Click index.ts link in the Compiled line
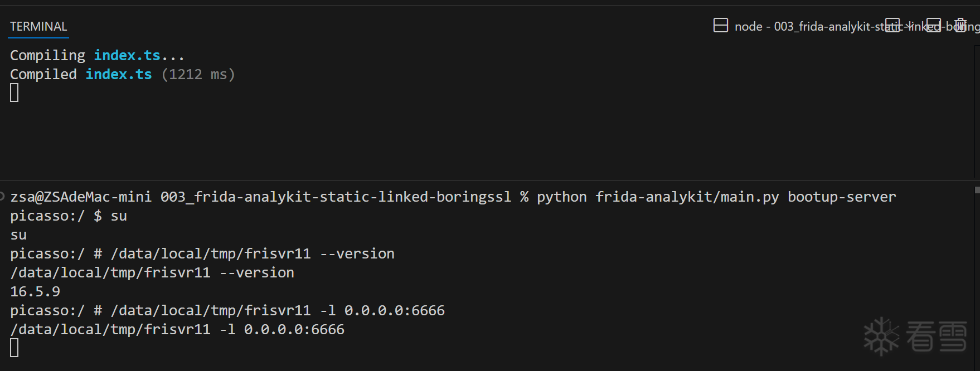Viewport: 980px width, 371px height. pos(119,74)
